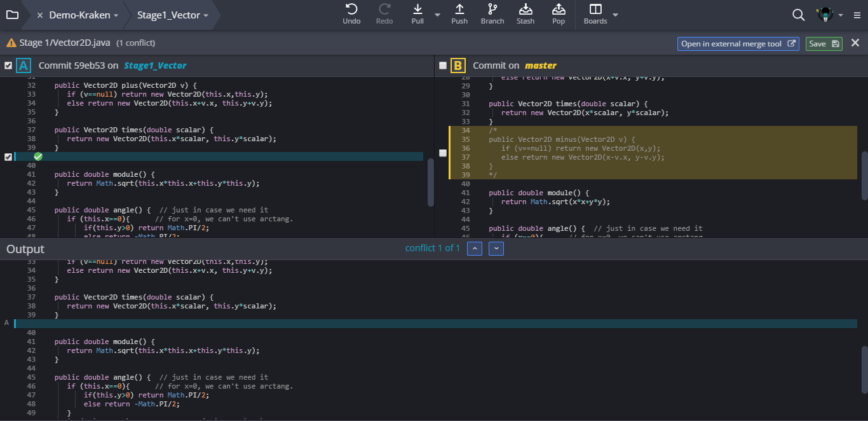
Task: Open the hamburger menu
Action: pyautogui.click(x=857, y=15)
